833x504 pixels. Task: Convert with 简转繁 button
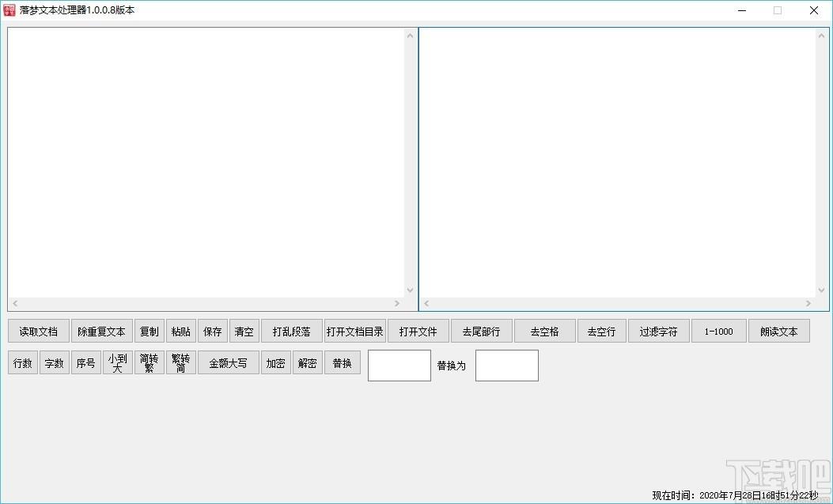coord(150,362)
